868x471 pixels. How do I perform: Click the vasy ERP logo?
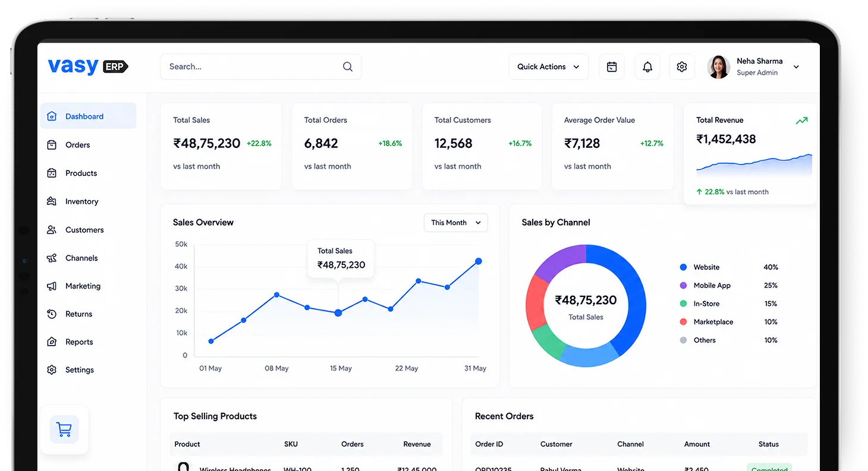(x=88, y=66)
